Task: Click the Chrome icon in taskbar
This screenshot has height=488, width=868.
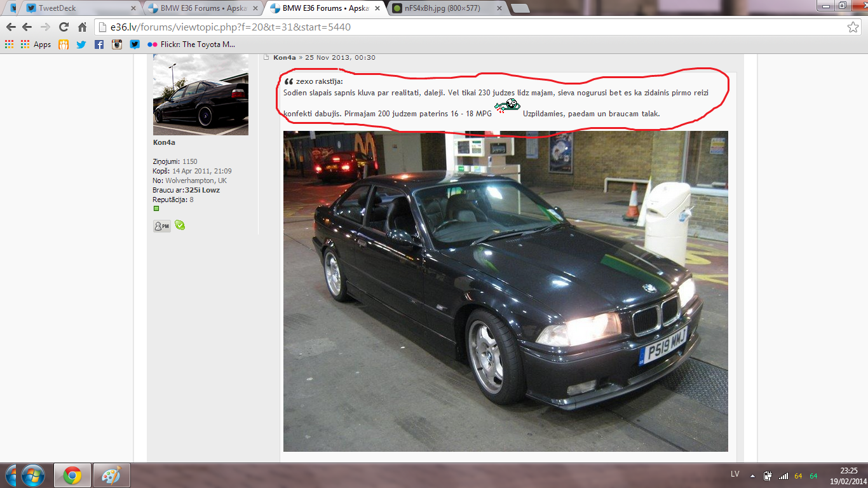Action: coord(72,475)
